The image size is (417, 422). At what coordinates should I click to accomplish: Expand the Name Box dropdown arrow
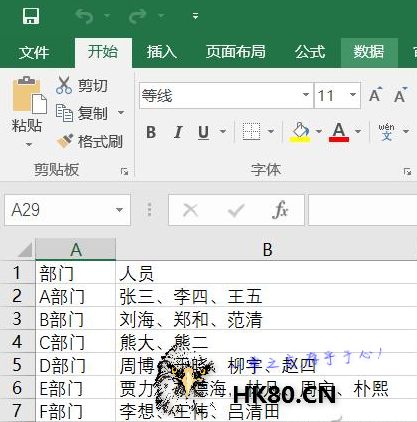(x=119, y=210)
